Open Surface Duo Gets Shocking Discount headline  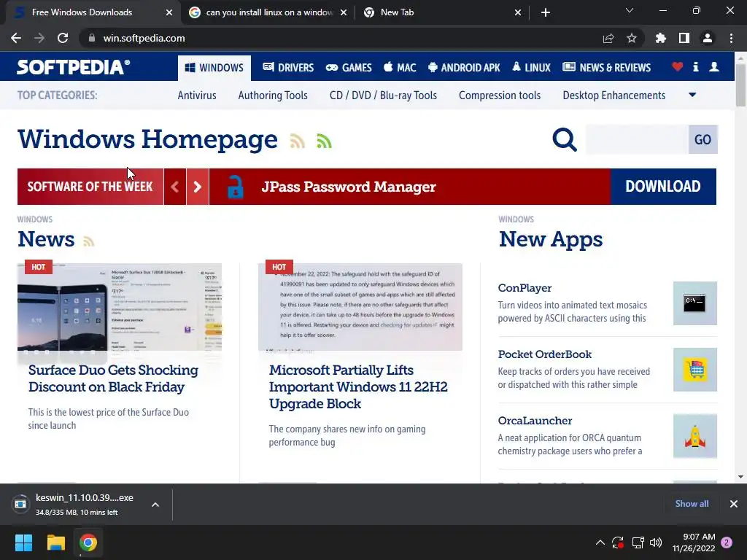point(113,378)
